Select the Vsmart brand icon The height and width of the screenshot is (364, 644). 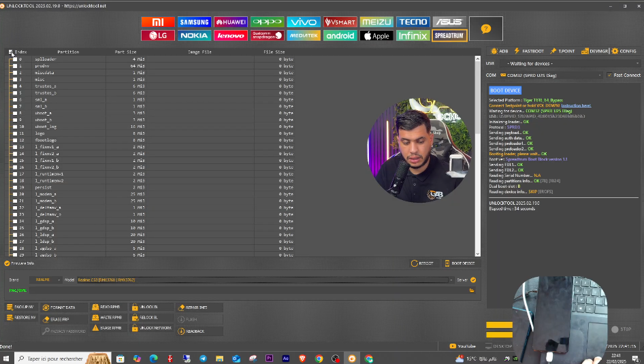[340, 22]
